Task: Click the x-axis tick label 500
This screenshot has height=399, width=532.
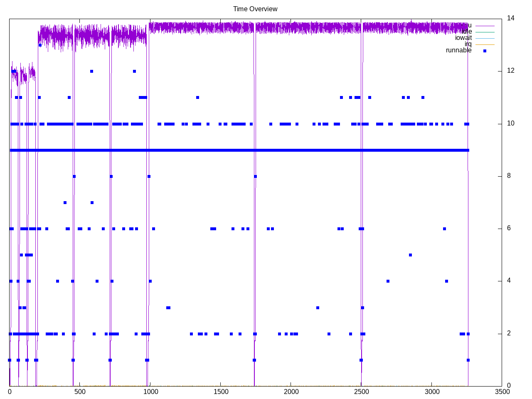Action: pyautogui.click(x=80, y=392)
